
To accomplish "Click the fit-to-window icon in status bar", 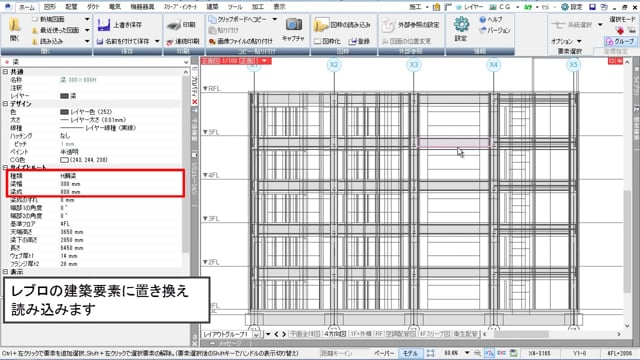I will pos(431,353).
